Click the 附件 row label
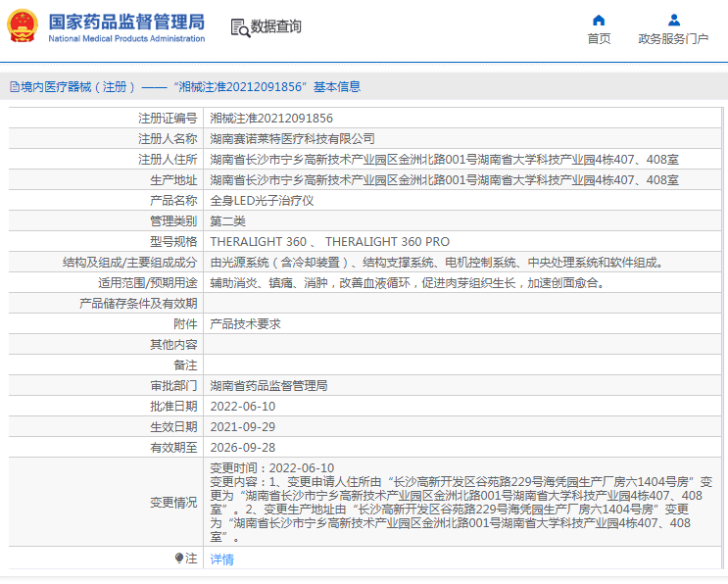Screen dimensions: 728x584 tap(185, 324)
